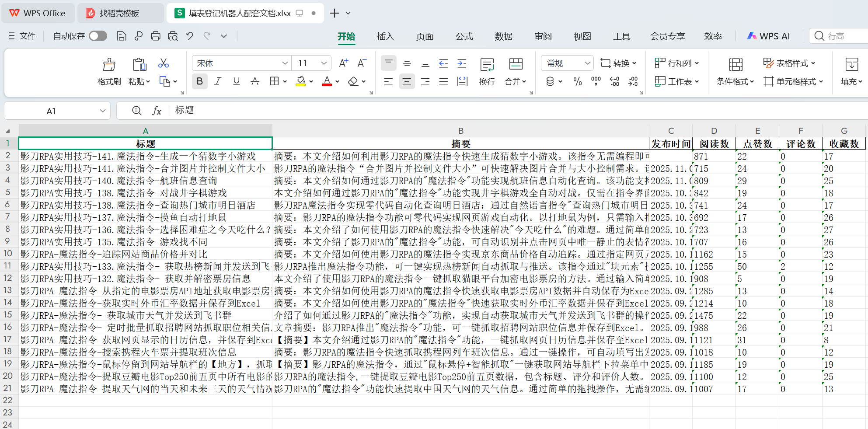This screenshot has height=429, width=868.
Task: Toggle Italic formatting button
Action: 218,82
